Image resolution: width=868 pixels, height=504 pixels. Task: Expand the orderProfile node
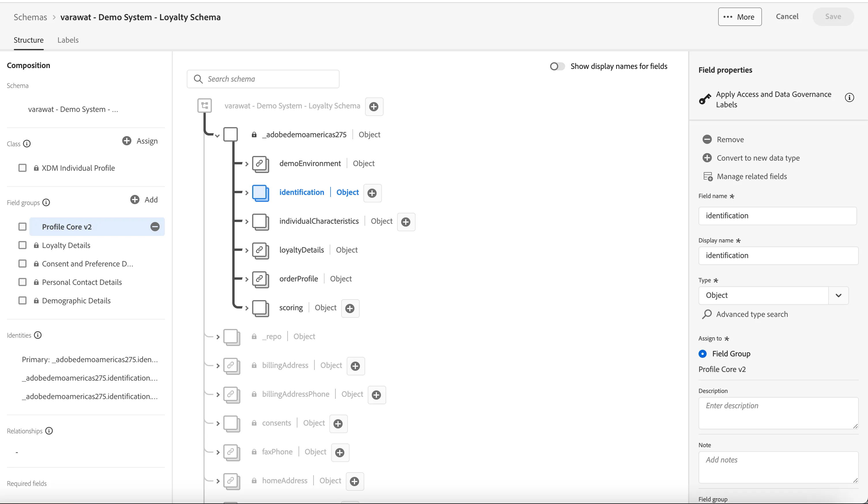click(247, 279)
